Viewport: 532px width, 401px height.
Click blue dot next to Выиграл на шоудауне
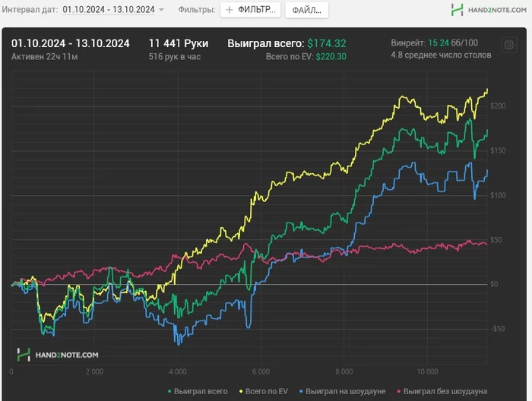[301, 392]
